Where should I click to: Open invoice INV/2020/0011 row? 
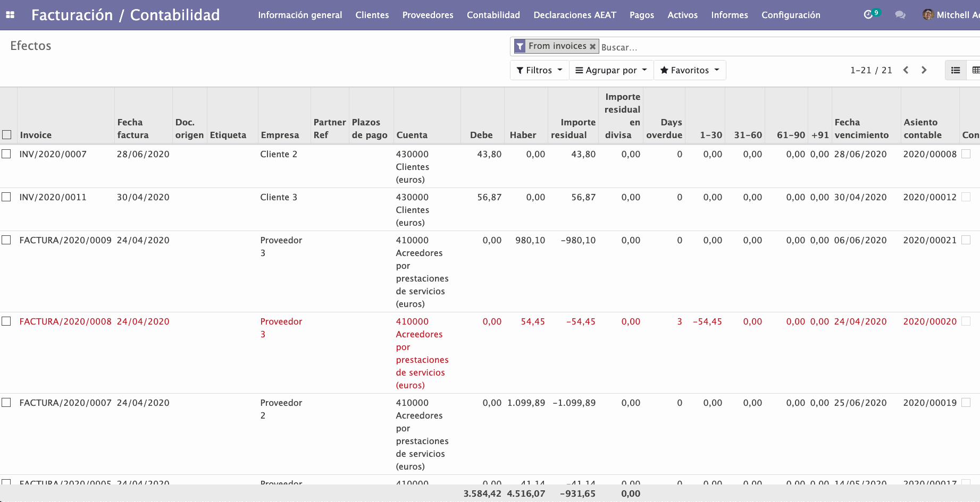click(x=489, y=209)
